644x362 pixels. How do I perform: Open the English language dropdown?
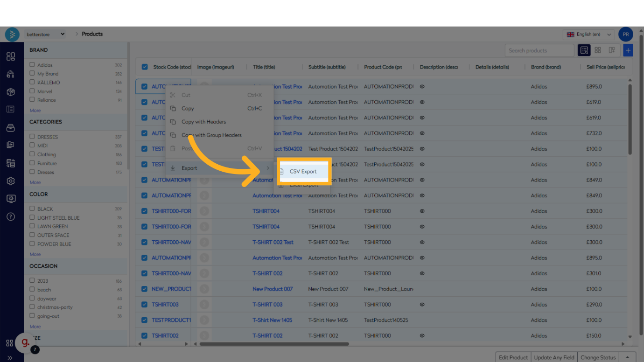(589, 34)
